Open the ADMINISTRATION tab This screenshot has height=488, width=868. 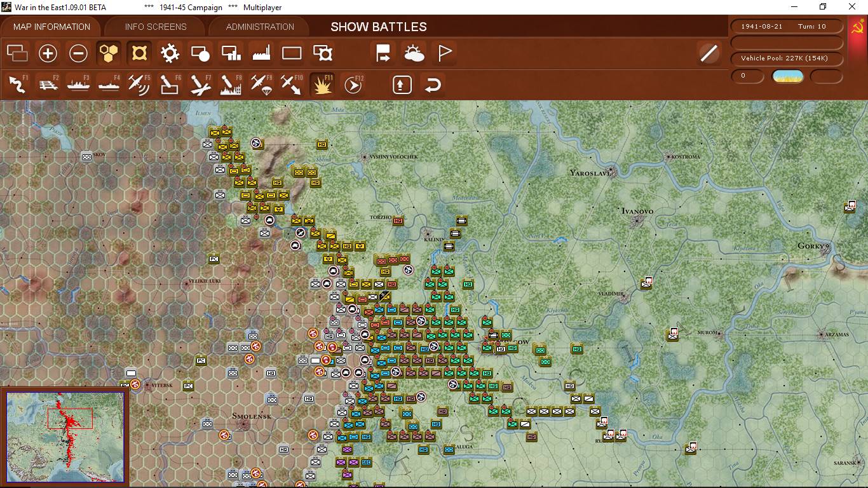pyautogui.click(x=260, y=27)
